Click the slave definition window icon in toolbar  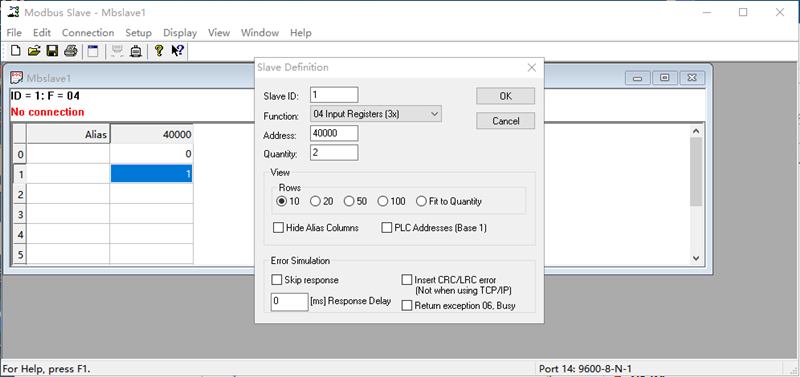click(92, 51)
